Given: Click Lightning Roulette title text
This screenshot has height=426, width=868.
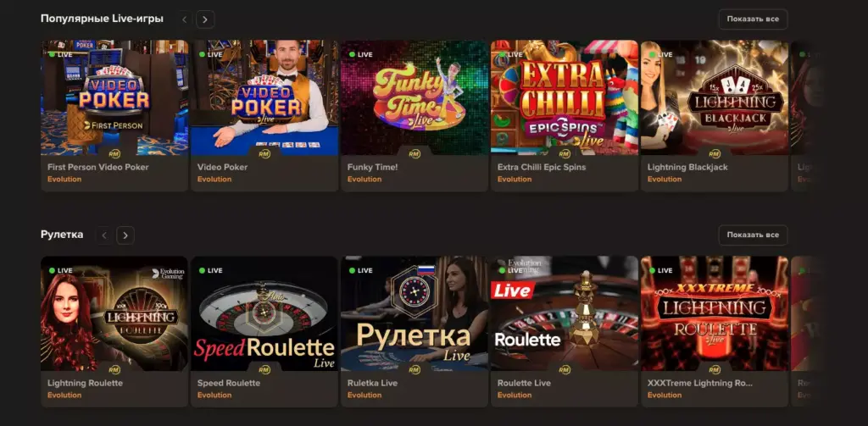Looking at the screenshot, I should [x=86, y=383].
